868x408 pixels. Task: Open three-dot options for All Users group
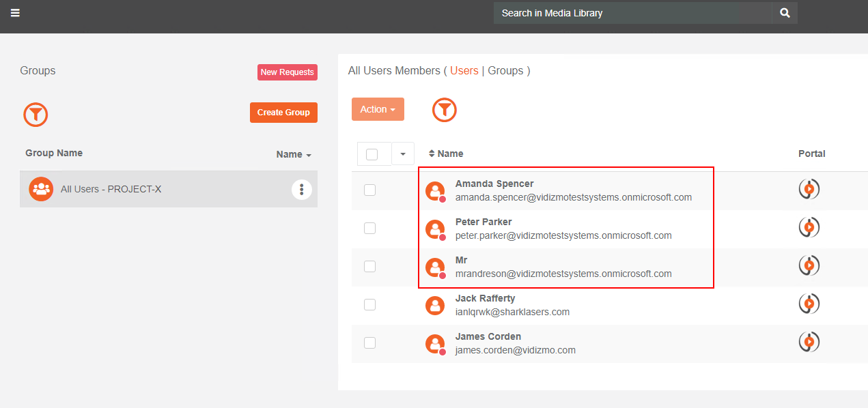[x=302, y=190]
